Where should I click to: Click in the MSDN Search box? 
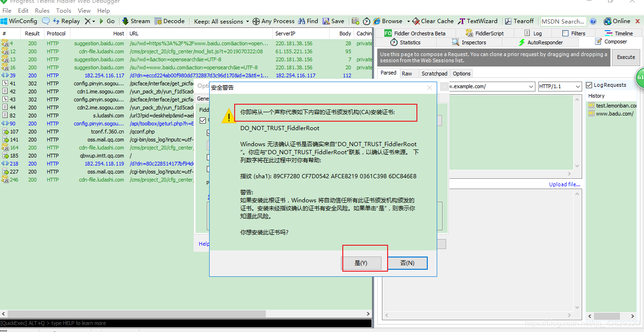(x=563, y=21)
